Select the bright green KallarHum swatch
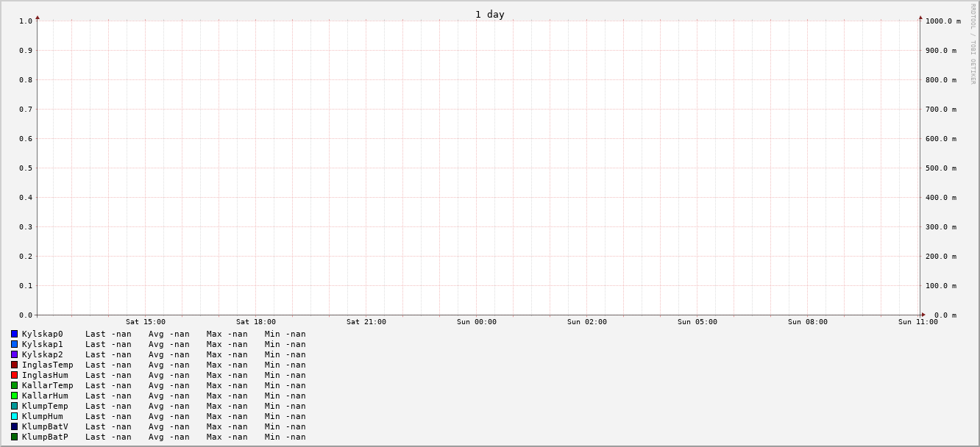Image resolution: width=980 pixels, height=447 pixels. [x=14, y=396]
